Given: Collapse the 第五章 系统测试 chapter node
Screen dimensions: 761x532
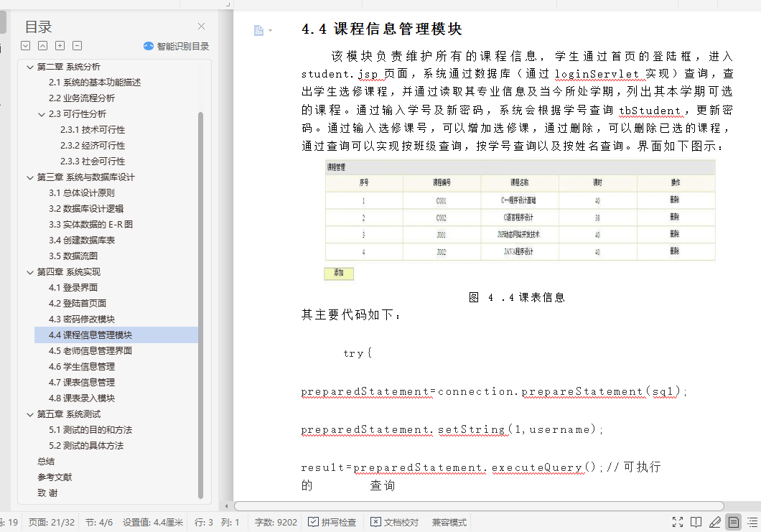Looking at the screenshot, I should (30, 414).
